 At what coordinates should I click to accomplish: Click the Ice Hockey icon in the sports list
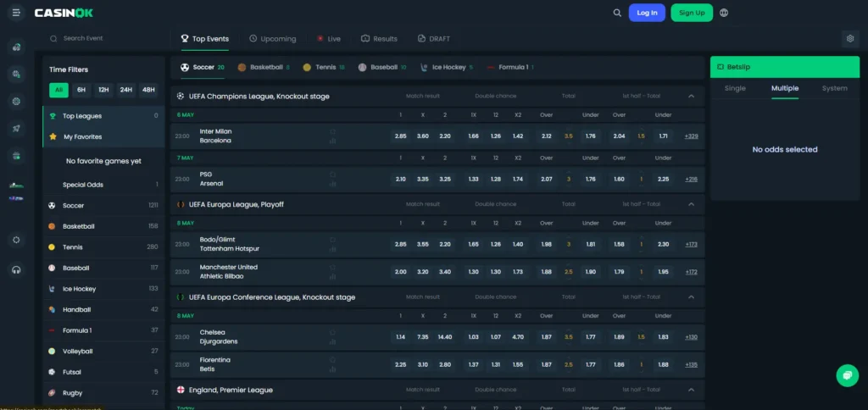(52, 289)
